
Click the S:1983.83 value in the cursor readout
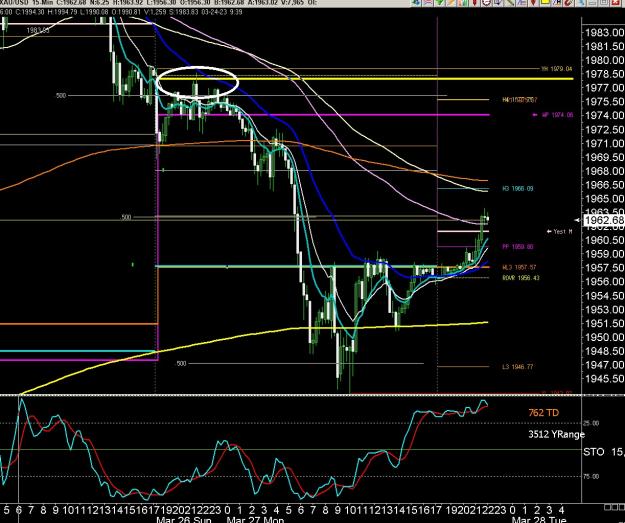pos(183,12)
